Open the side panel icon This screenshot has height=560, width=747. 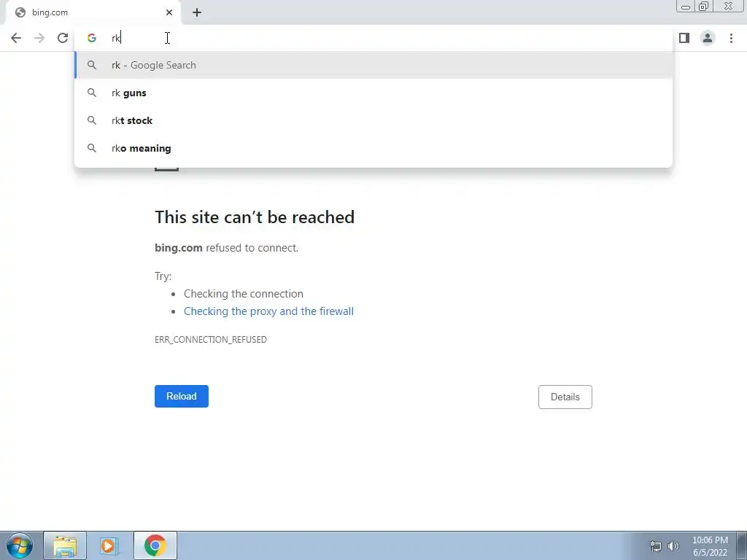[684, 38]
